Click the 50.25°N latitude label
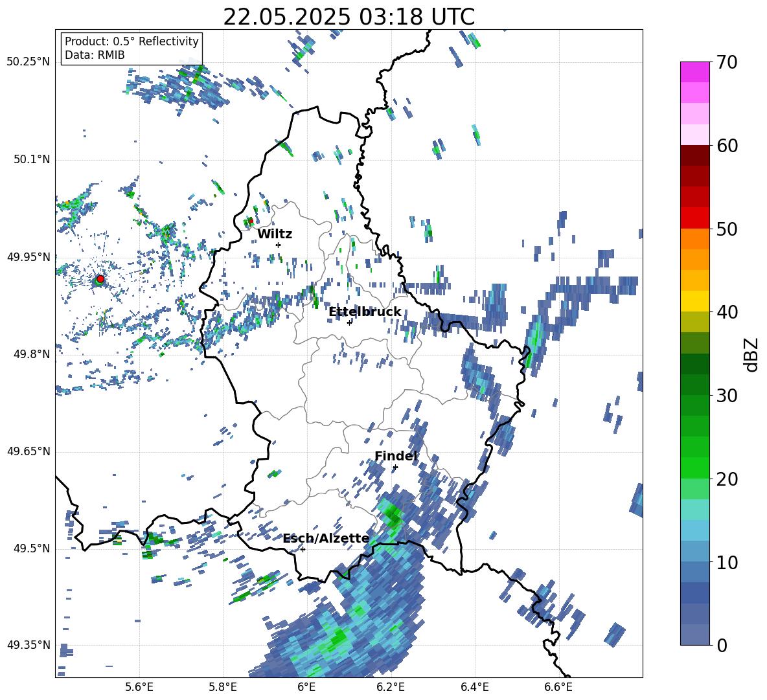 tap(29, 62)
